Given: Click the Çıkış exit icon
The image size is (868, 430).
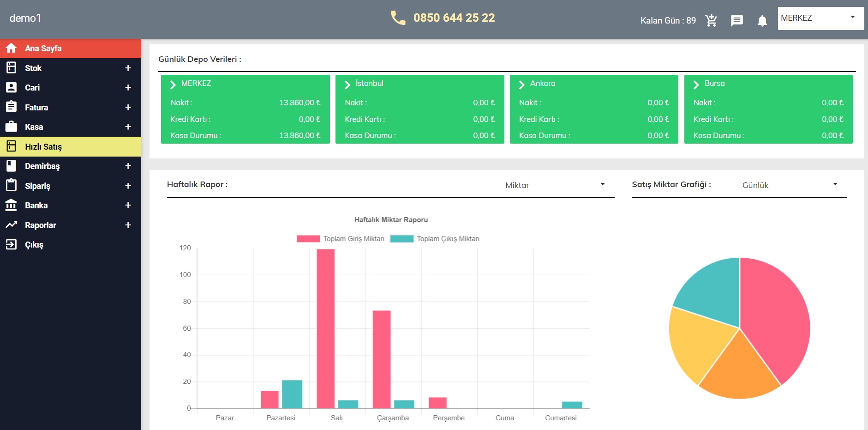Looking at the screenshot, I should click(11, 244).
